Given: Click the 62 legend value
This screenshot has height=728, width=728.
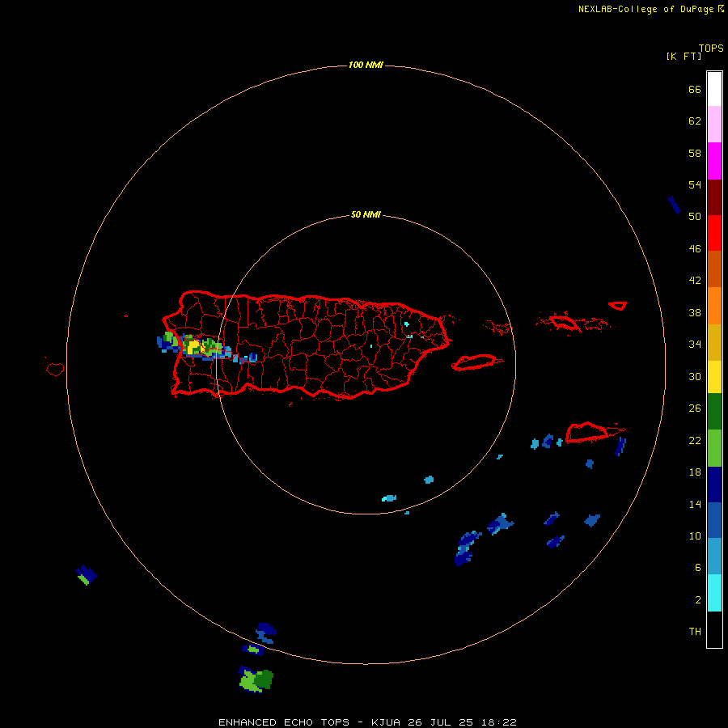Looking at the screenshot, I should tap(695, 121).
